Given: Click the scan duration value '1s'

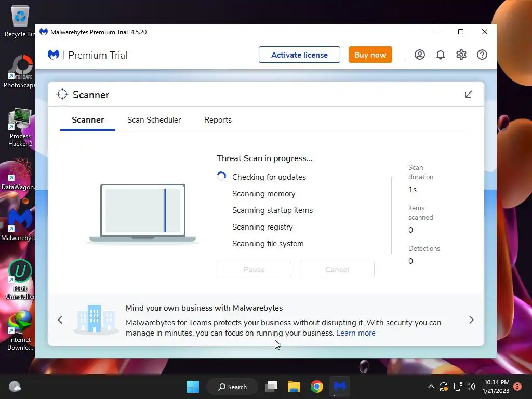Looking at the screenshot, I should coord(413,190).
